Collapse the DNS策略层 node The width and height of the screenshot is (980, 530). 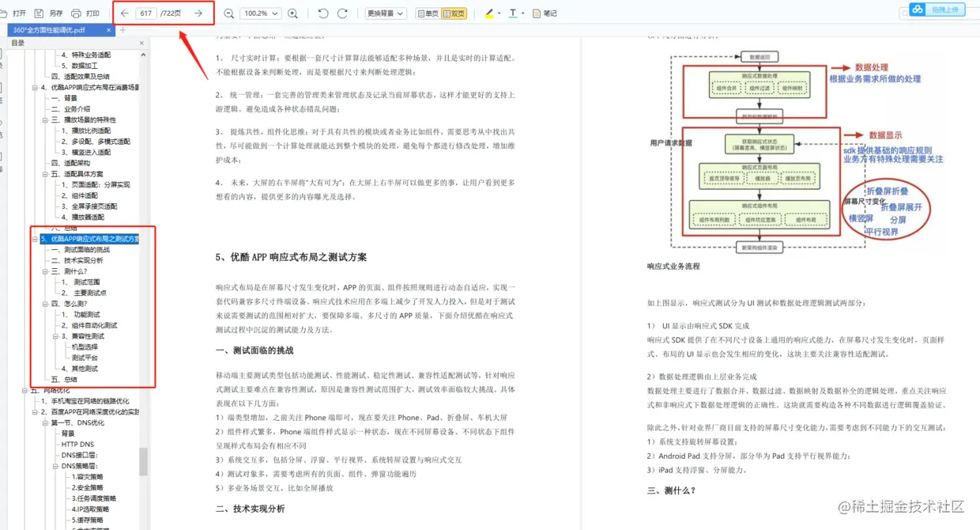(55, 467)
